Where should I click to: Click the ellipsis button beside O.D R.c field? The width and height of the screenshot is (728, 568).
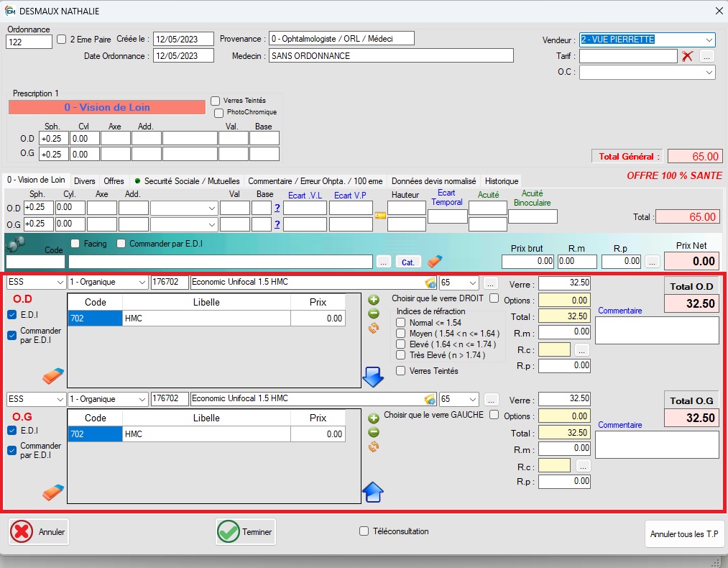tap(581, 349)
